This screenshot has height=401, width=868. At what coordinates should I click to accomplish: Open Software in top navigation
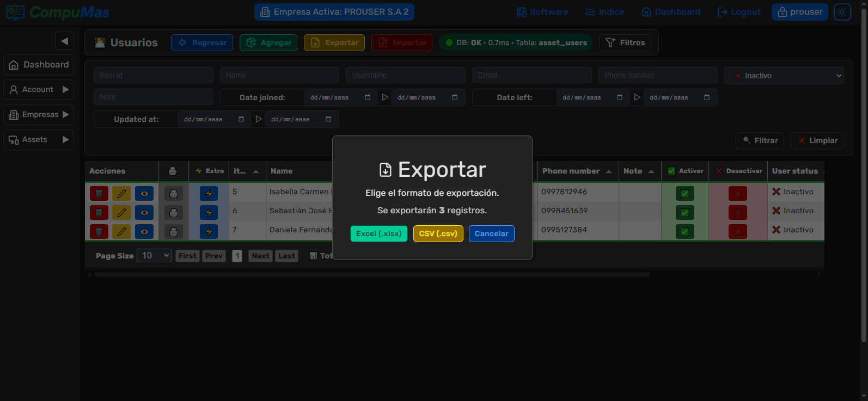point(542,12)
